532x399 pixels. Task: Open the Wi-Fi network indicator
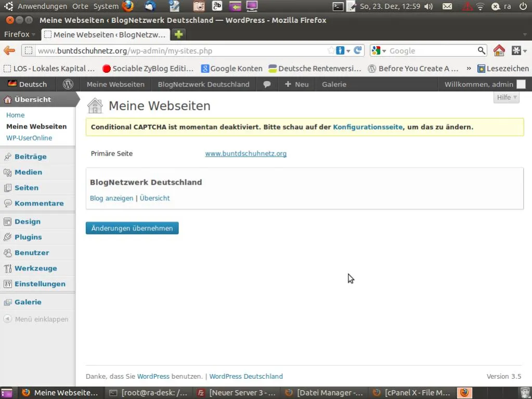click(480, 6)
